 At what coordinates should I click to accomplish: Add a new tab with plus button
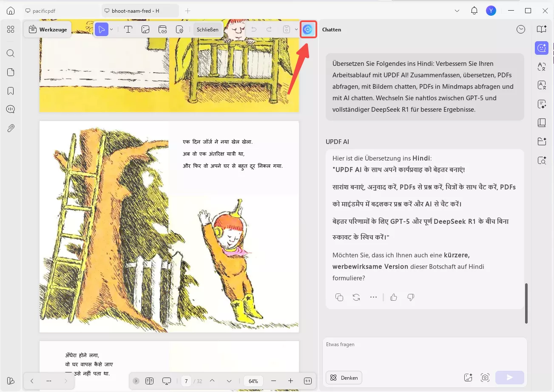(x=188, y=11)
